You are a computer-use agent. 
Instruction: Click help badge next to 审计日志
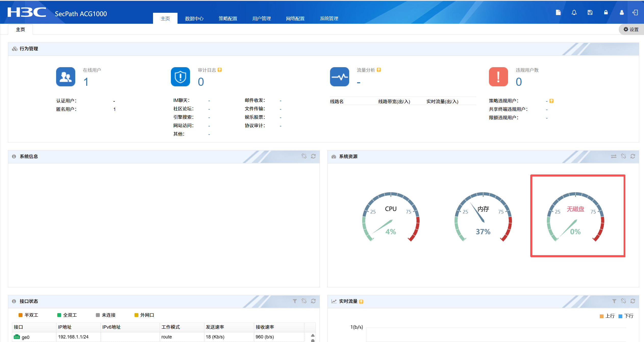click(220, 70)
